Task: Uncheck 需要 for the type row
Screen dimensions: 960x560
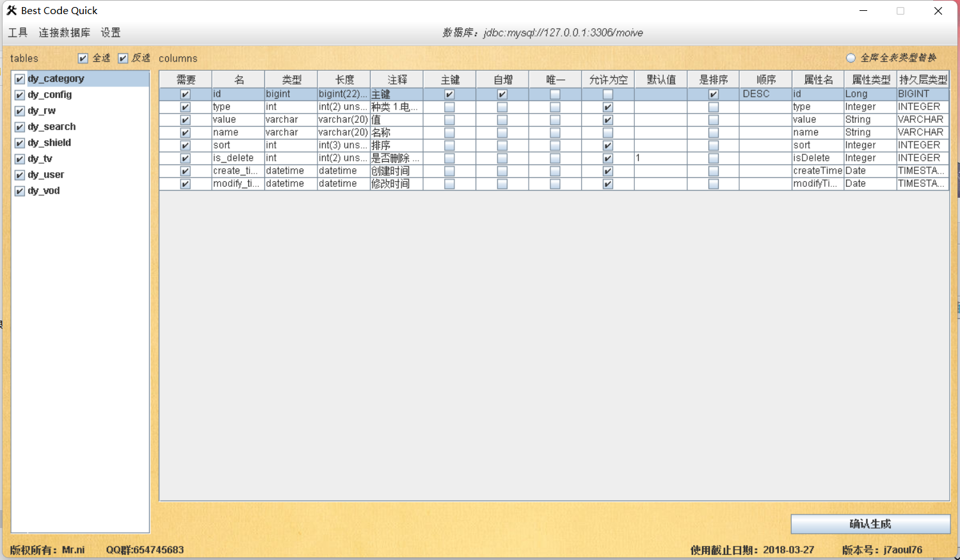Action: click(185, 107)
